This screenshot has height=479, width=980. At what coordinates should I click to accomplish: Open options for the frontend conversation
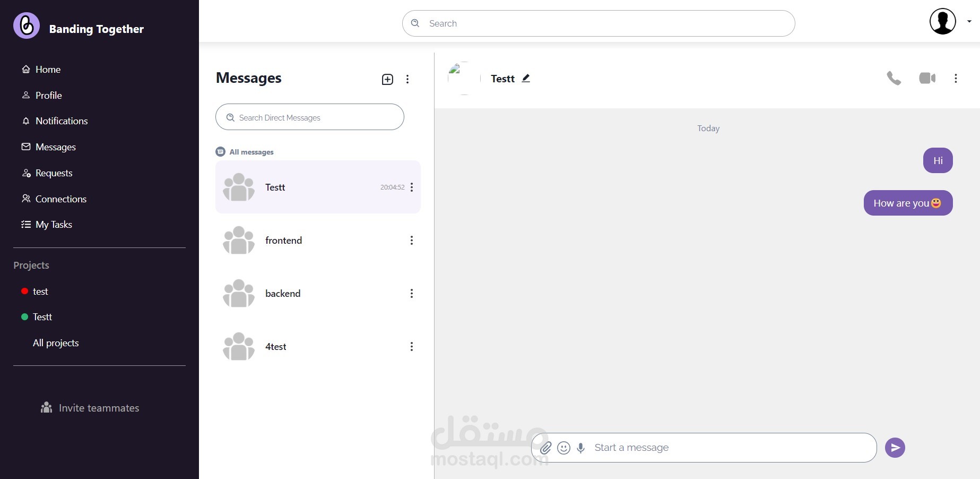point(411,241)
